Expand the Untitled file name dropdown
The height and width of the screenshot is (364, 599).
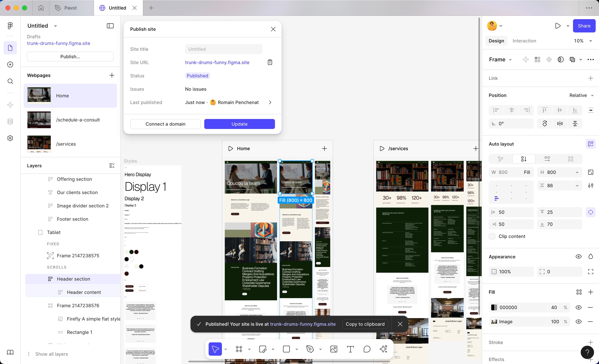point(55,26)
